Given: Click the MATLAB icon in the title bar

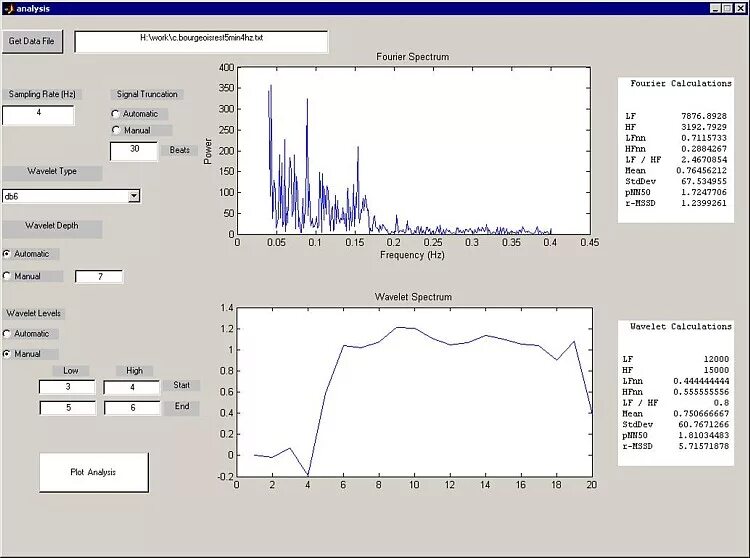Looking at the screenshot, I should pyautogui.click(x=9, y=9).
